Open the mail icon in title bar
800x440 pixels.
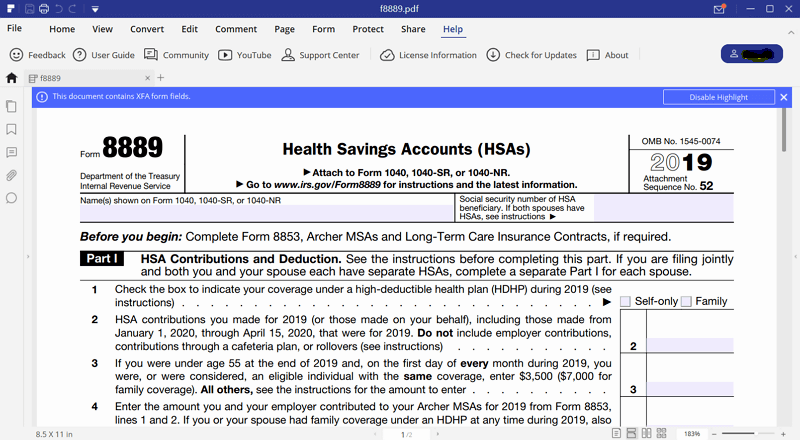pyautogui.click(x=719, y=9)
